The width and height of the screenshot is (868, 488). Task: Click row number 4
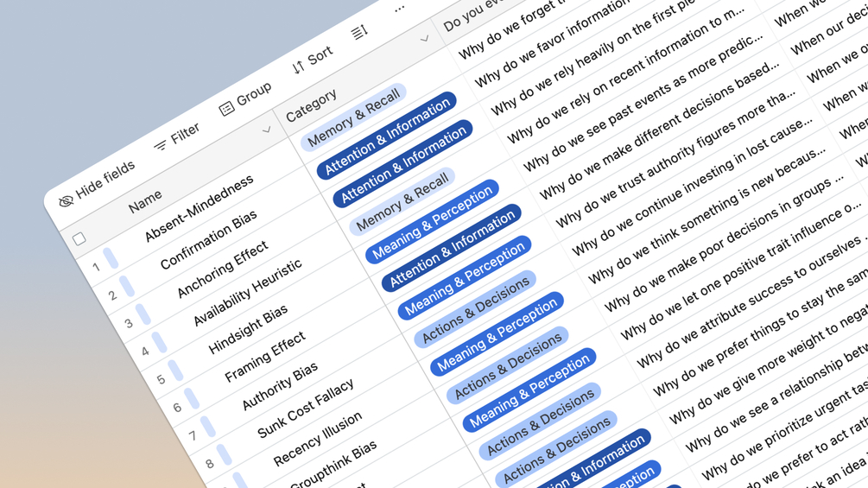(145, 351)
